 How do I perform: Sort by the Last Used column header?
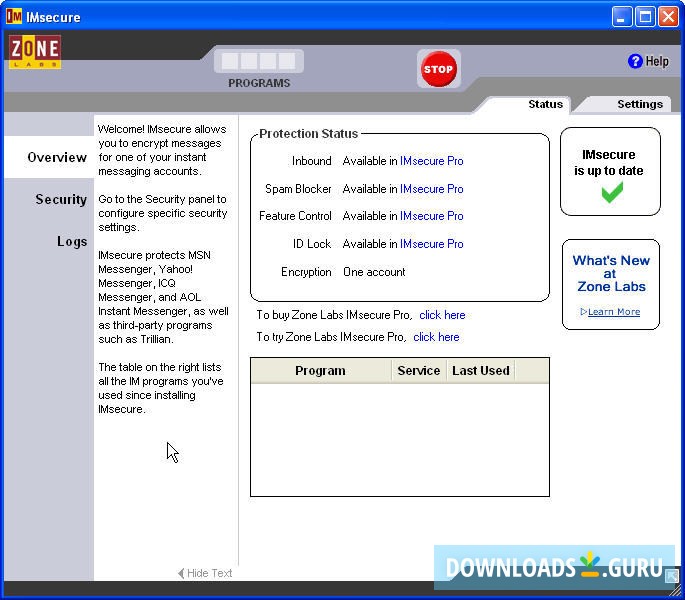tap(481, 371)
